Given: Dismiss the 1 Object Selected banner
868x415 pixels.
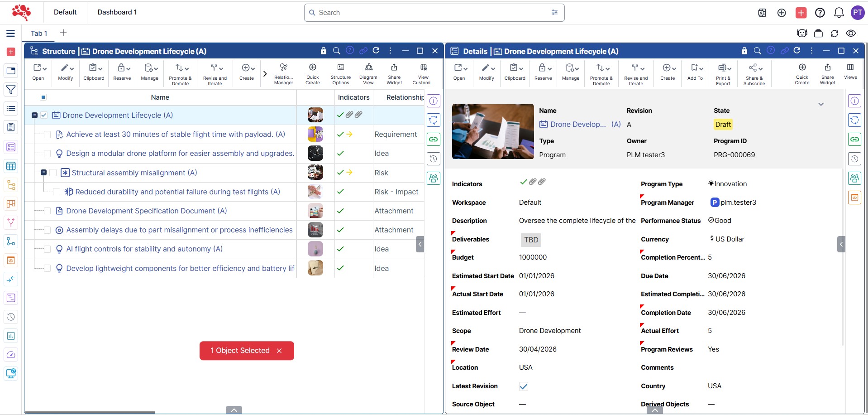Looking at the screenshot, I should pyautogui.click(x=279, y=351).
